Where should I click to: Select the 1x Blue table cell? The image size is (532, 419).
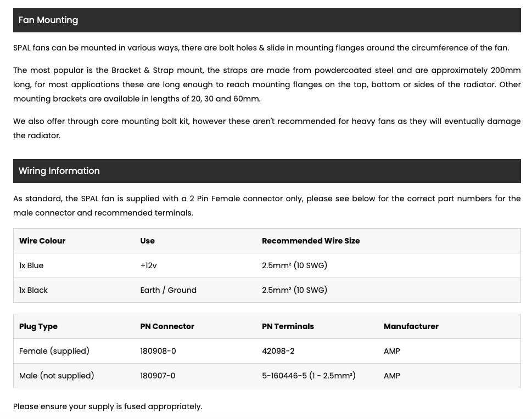pyautogui.click(x=31, y=265)
